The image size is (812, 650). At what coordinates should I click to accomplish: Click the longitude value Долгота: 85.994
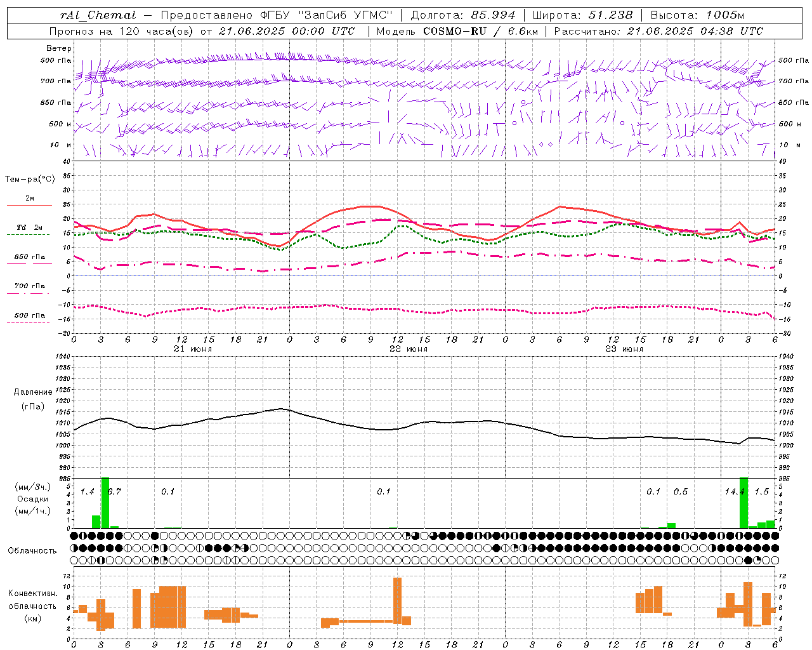point(464,15)
